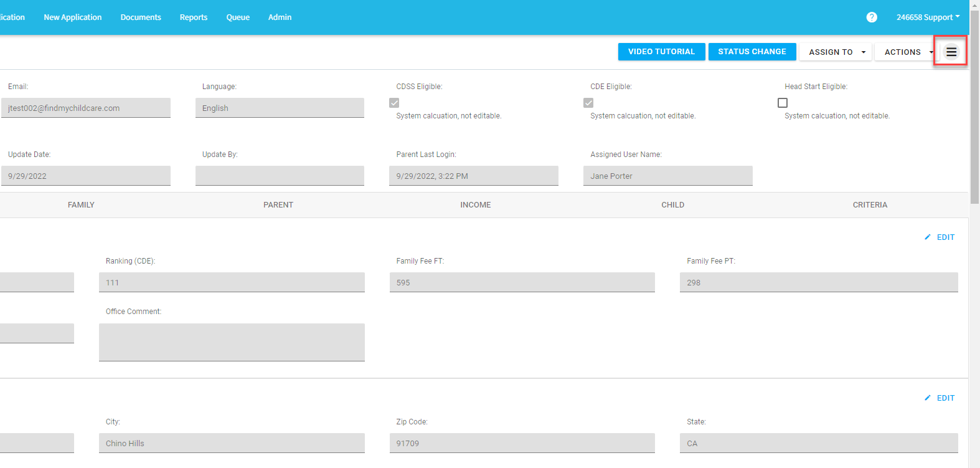Screen dimensions: 980x468
Task: Click the Family Fee PT field
Action: (x=819, y=282)
